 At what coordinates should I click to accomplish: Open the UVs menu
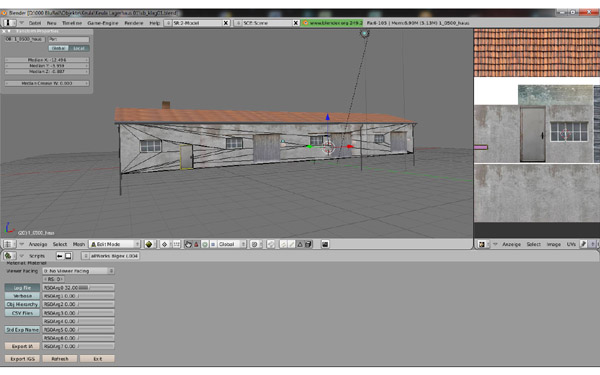pos(571,244)
